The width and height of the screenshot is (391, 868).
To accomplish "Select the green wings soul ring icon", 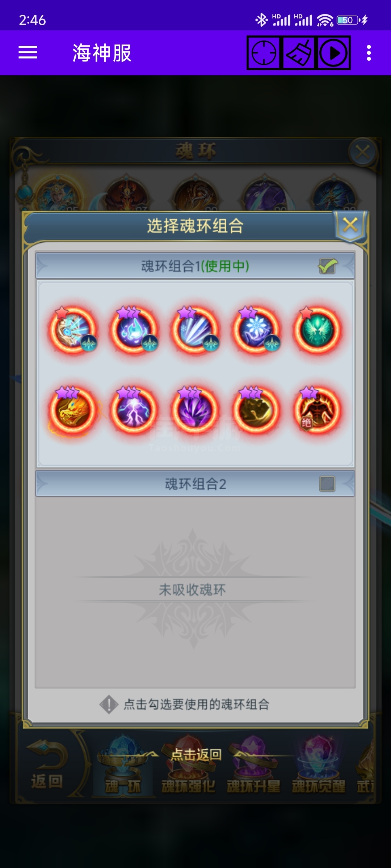I will 318,330.
